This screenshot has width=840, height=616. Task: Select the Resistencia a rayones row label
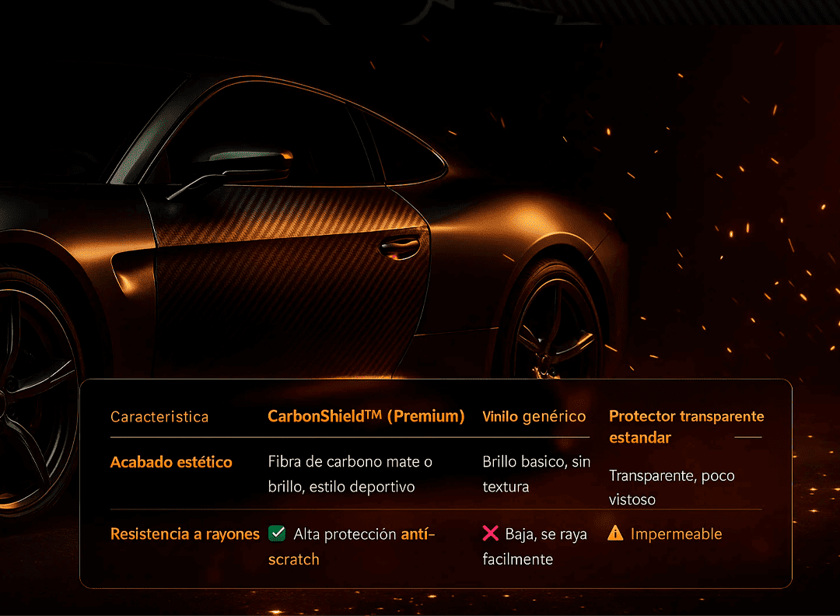[x=185, y=534]
